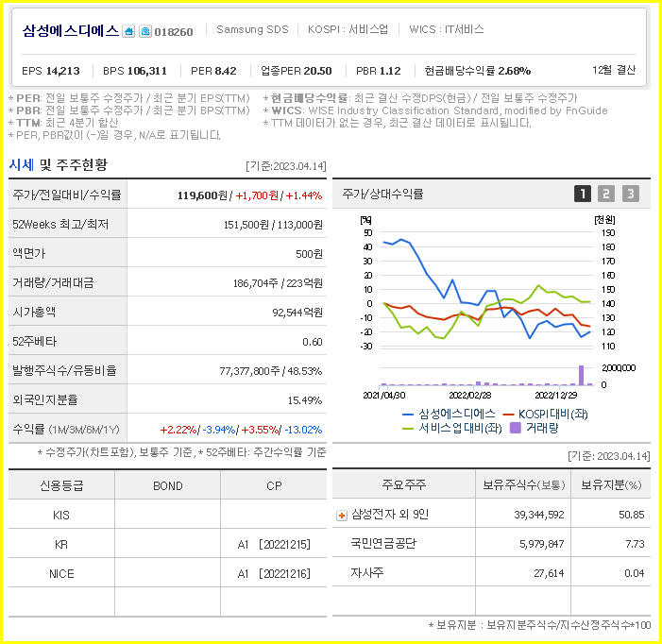Click the 2022/02/28 date axis label

pos(470,396)
